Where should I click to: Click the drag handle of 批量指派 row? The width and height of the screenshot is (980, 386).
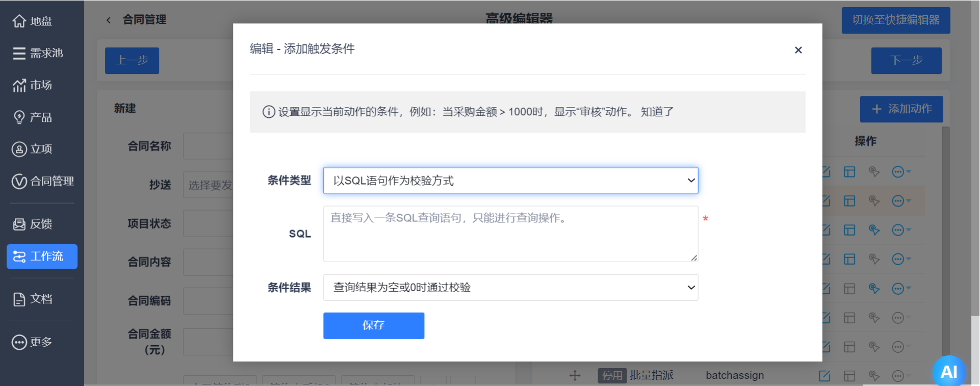[x=575, y=376]
